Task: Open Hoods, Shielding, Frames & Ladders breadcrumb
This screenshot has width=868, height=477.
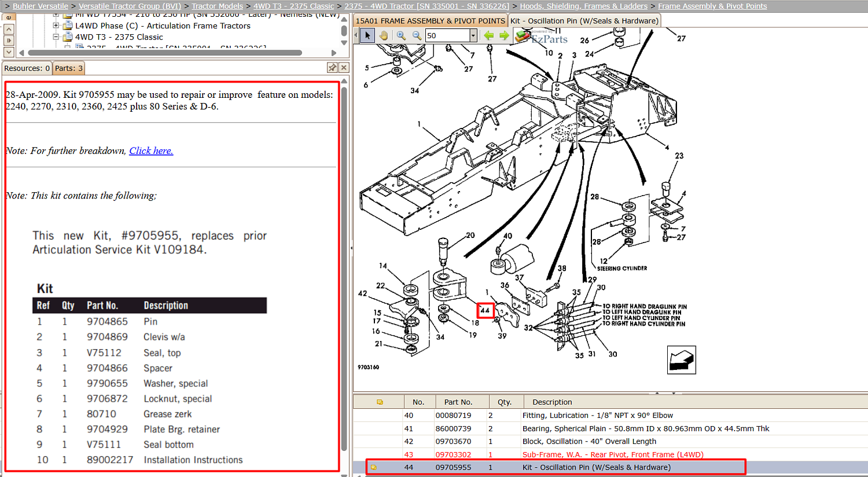Action: (x=584, y=6)
